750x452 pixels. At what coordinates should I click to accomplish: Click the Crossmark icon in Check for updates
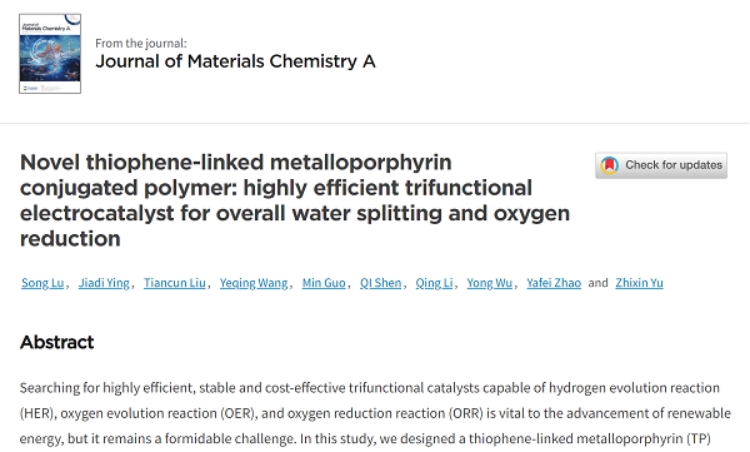609,165
